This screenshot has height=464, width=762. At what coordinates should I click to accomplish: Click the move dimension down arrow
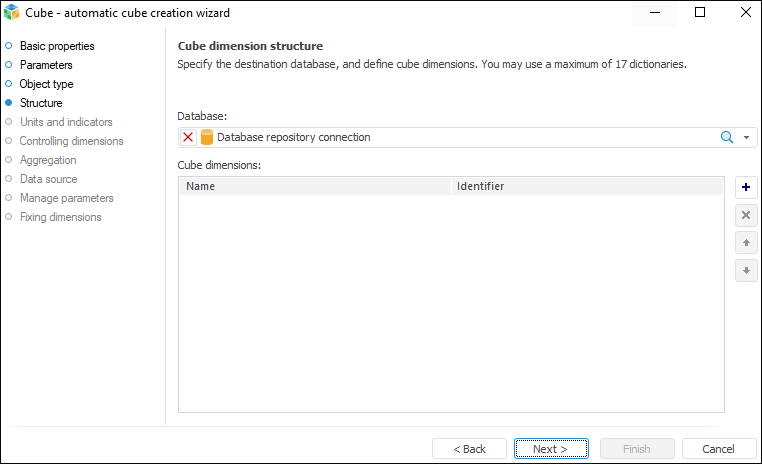pyautogui.click(x=745, y=270)
